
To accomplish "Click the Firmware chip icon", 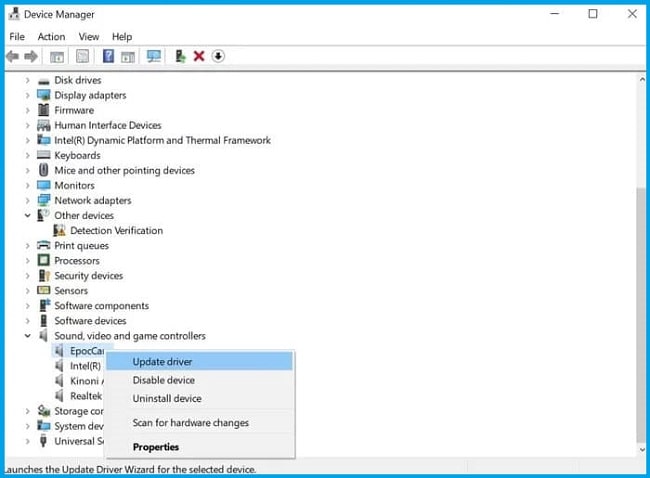I will (x=44, y=110).
